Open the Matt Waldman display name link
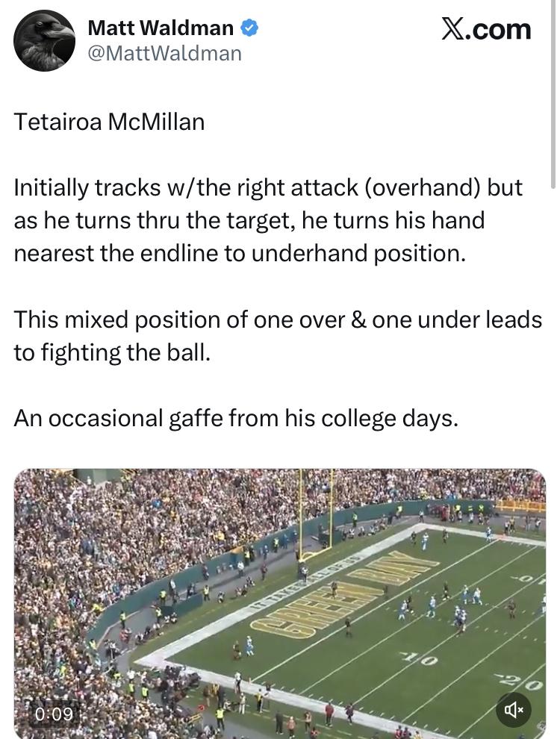Viewport: 560px width, 739px height. click(161, 28)
